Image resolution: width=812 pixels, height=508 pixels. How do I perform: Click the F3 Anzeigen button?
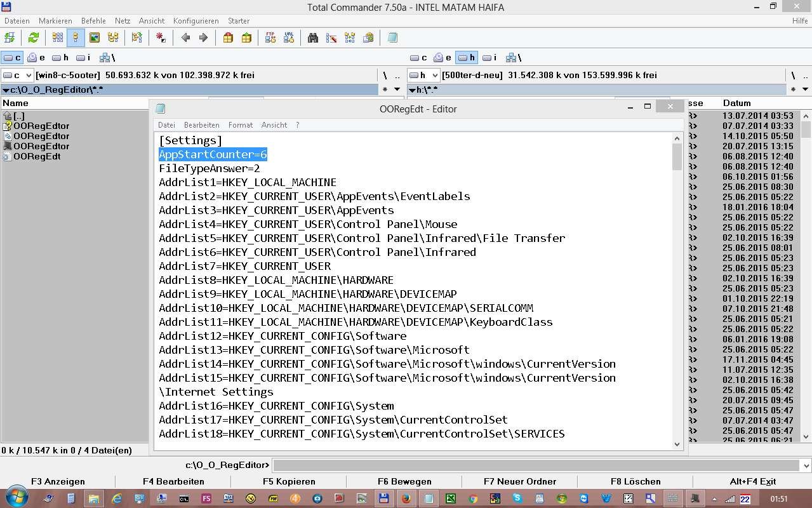pos(58,481)
